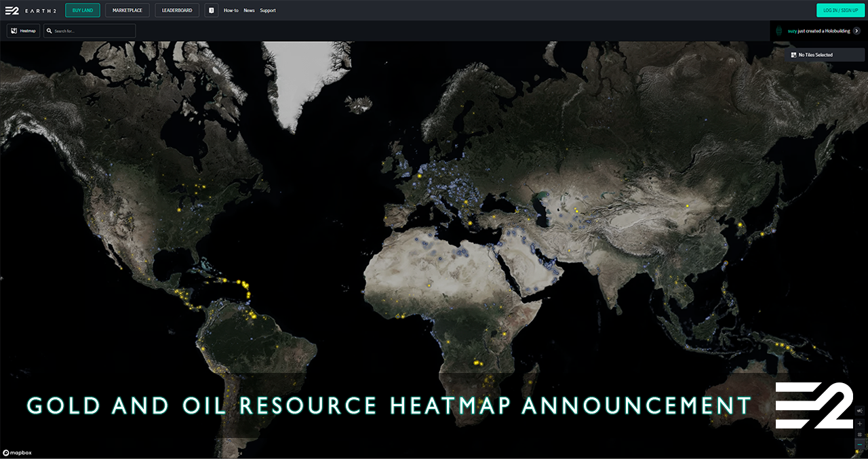Open the document icon next to Leaderboard

pos(212,10)
